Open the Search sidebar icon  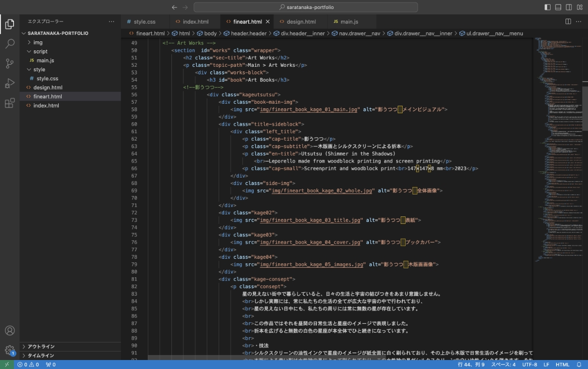pyautogui.click(x=10, y=43)
